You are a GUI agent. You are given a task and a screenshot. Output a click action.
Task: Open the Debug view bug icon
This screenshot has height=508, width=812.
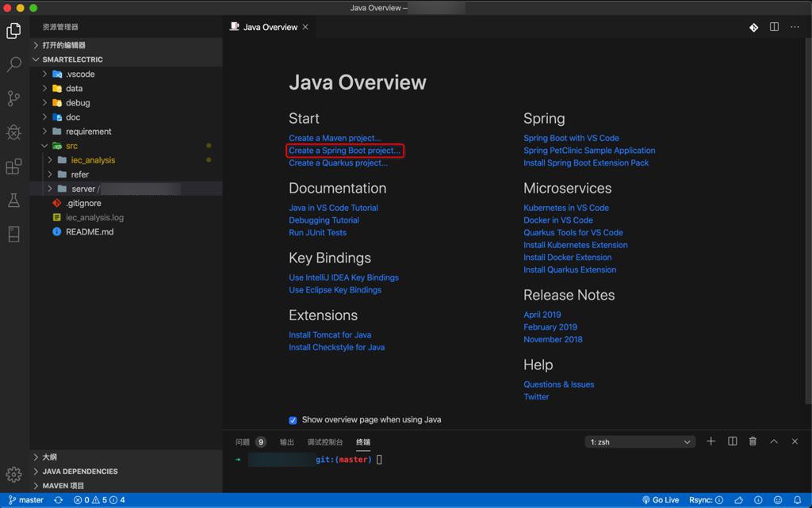(13, 132)
